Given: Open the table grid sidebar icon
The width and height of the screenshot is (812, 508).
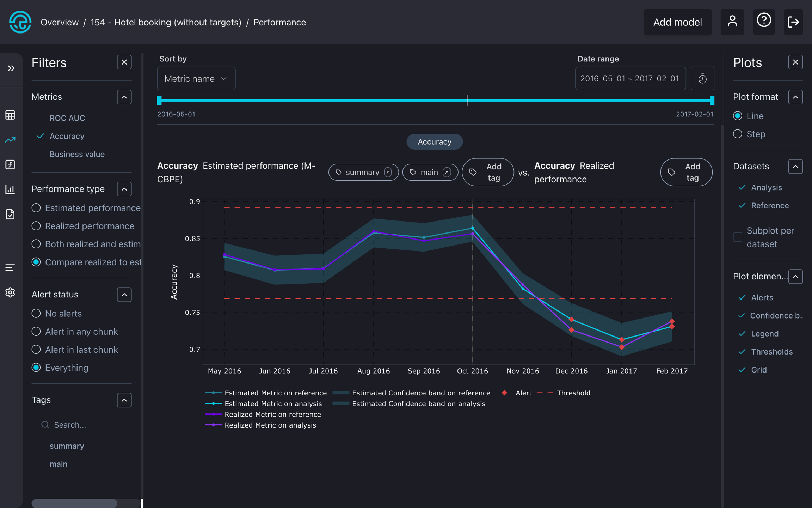Looking at the screenshot, I should 10,115.
